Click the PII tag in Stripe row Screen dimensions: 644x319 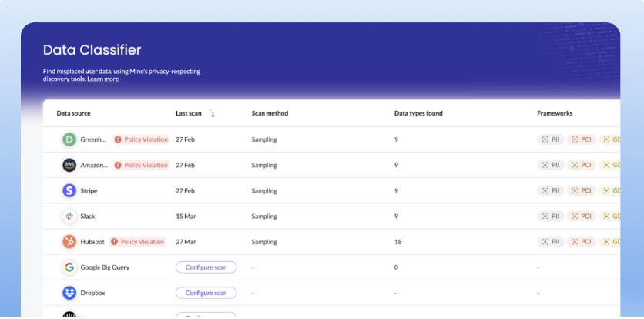[551, 191]
